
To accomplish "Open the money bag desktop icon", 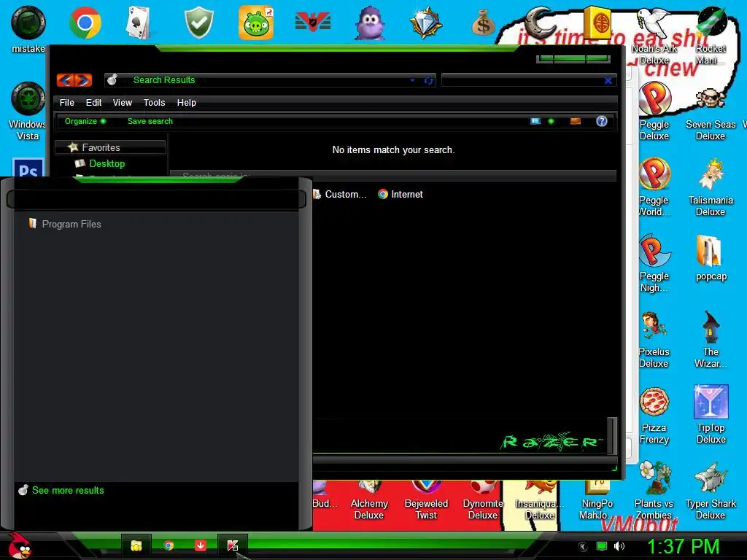I will coord(483,23).
